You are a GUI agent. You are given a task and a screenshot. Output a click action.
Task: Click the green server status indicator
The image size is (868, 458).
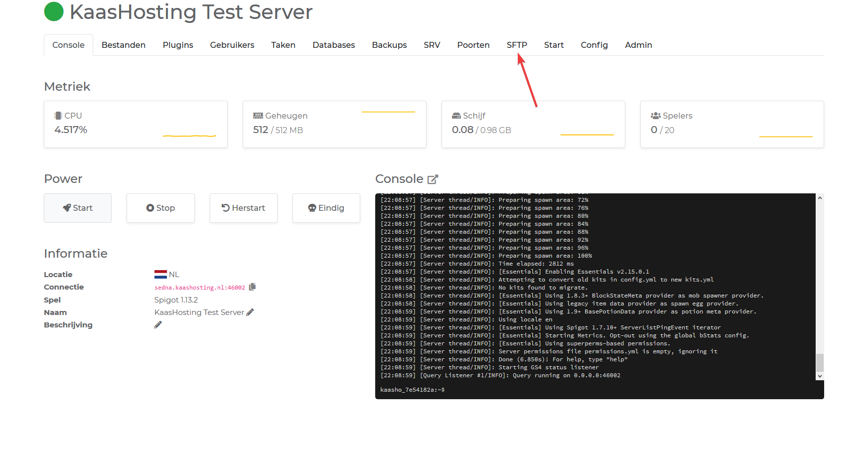pos(54,12)
